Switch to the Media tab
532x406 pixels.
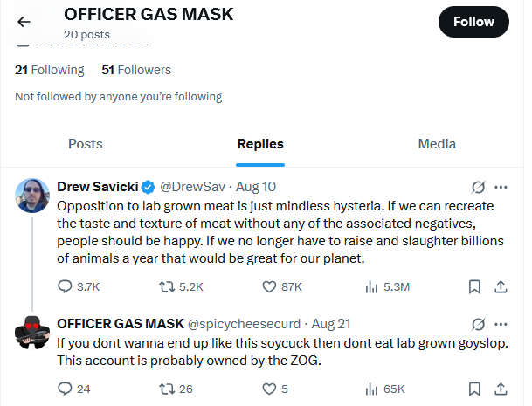click(437, 144)
